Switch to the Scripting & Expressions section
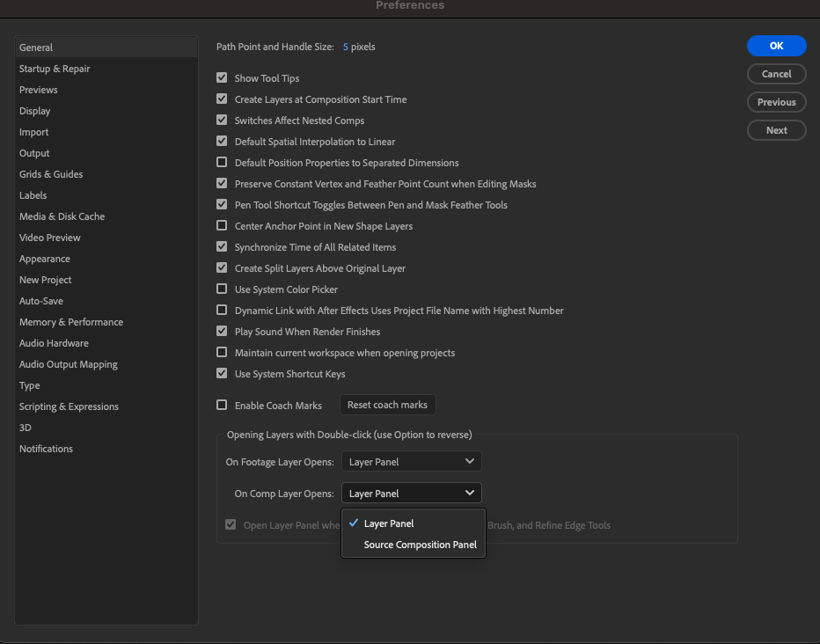The width and height of the screenshot is (820, 644). click(x=69, y=406)
